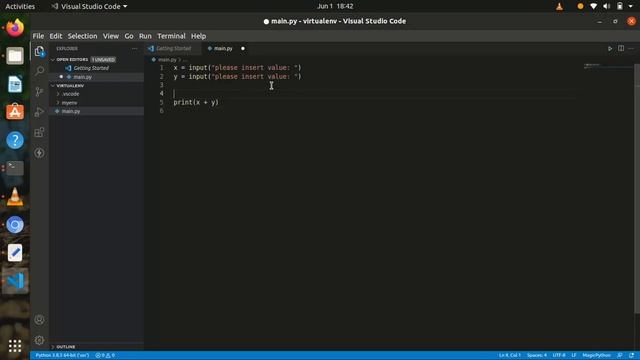
Task: Open the Source Control view
Action: pos(40,91)
